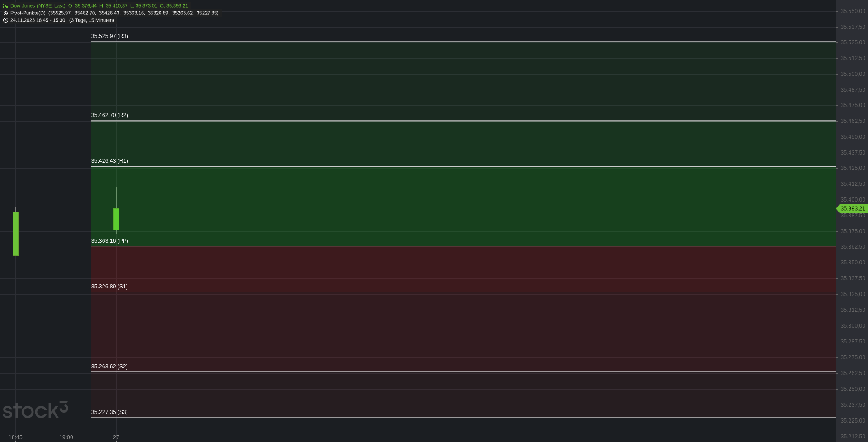Select the 35.426,43 (R1) pivot line label

pyautogui.click(x=110, y=161)
